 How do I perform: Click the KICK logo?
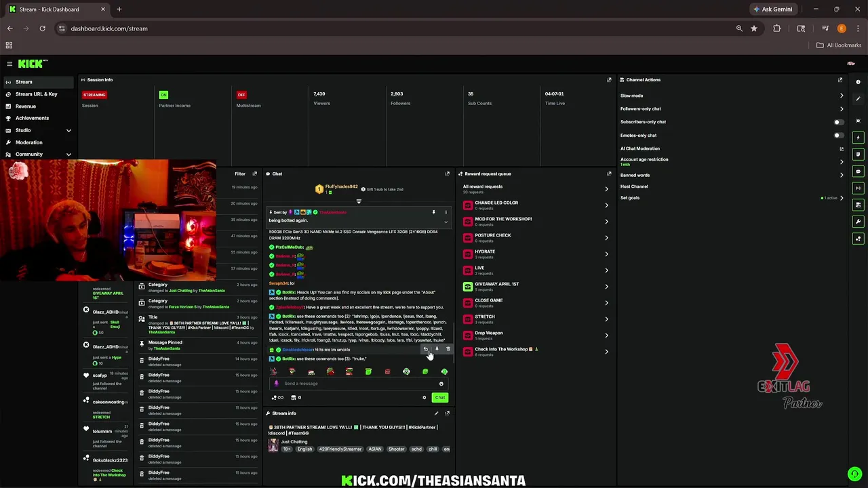pyautogui.click(x=33, y=64)
